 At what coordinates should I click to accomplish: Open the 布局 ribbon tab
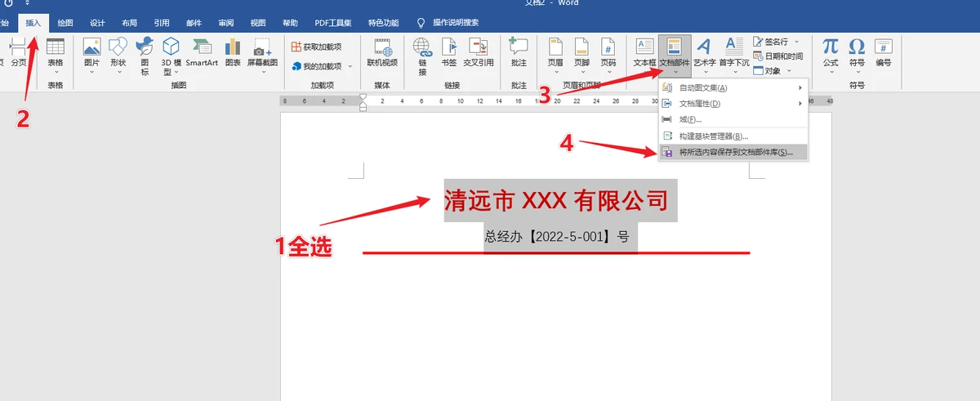tap(129, 23)
